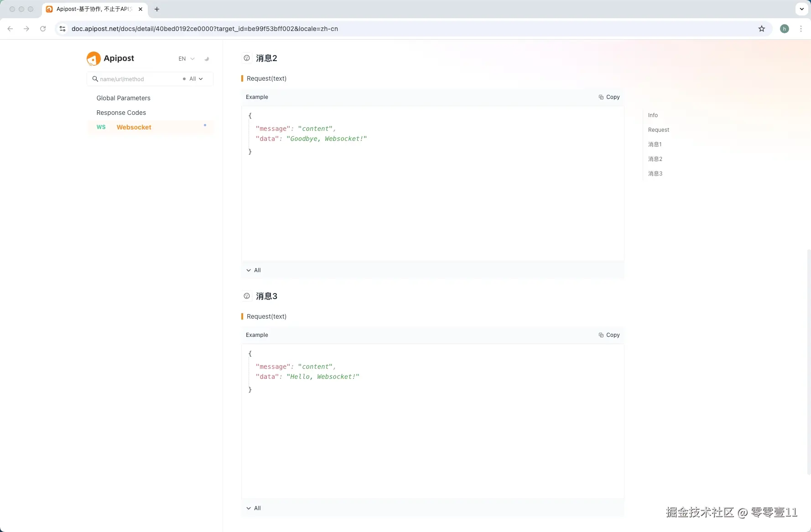Screen dimensions: 811x532
Task: Click the icon beside 消息2 heading
Action: coord(247,58)
